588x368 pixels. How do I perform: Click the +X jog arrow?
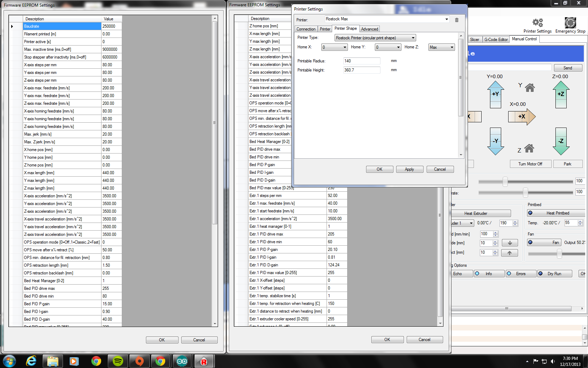tap(522, 117)
